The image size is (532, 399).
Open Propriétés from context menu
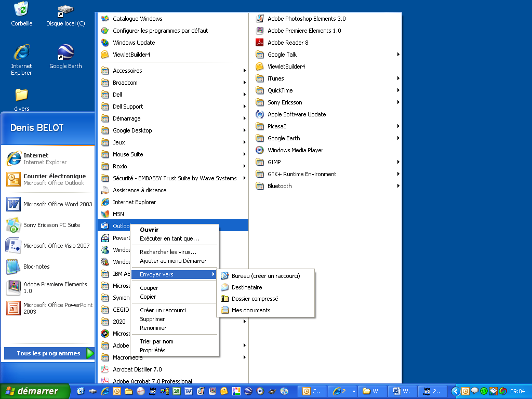pos(175,350)
